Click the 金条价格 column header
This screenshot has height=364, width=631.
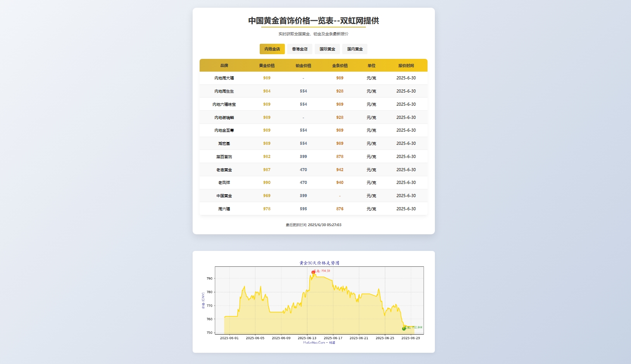pyautogui.click(x=340, y=65)
